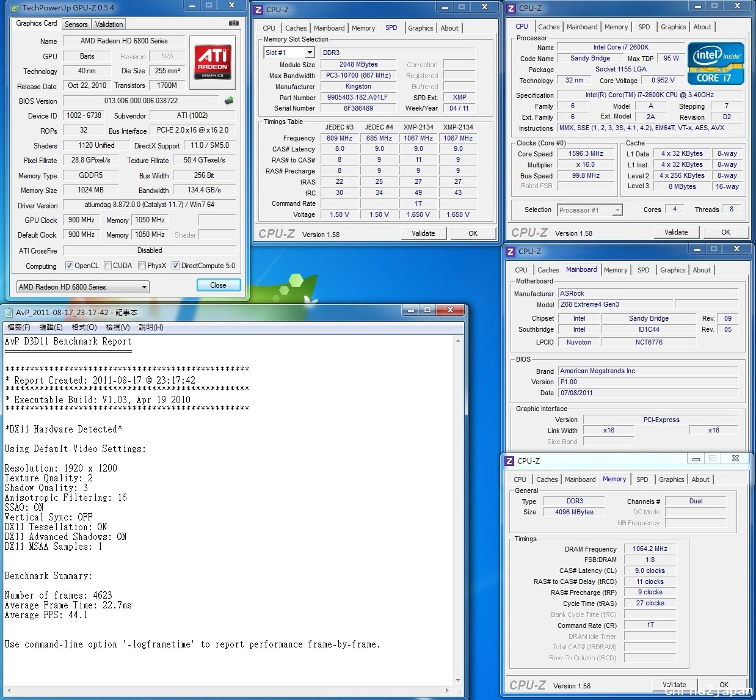Click the 'Average FPS: 44.1' line in Notepad
756x700 pixels.
46,615
